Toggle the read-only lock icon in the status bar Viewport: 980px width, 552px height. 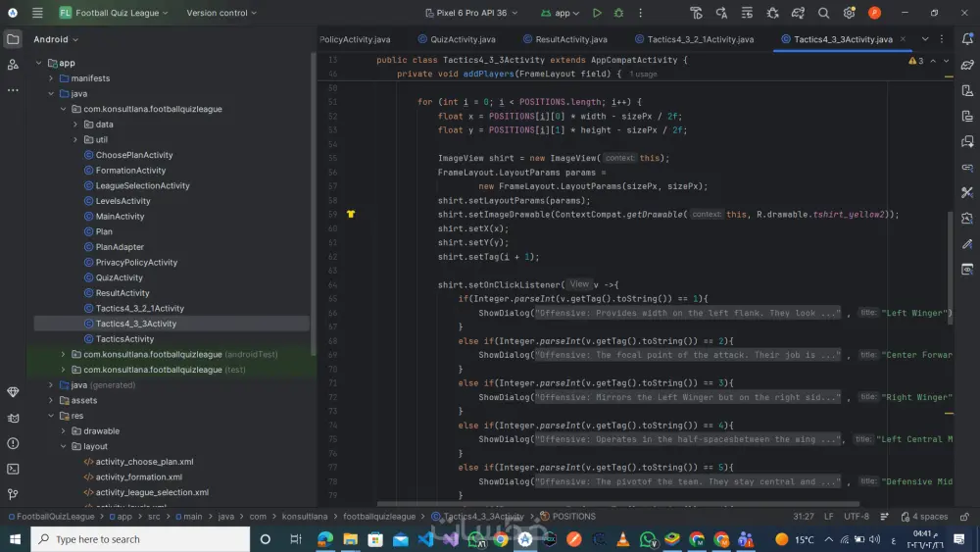point(965,517)
